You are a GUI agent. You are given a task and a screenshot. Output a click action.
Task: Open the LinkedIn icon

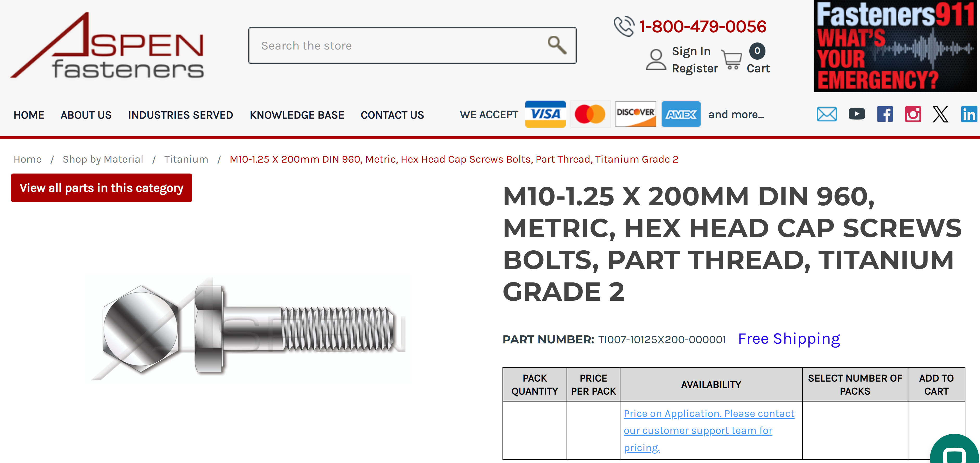969,114
